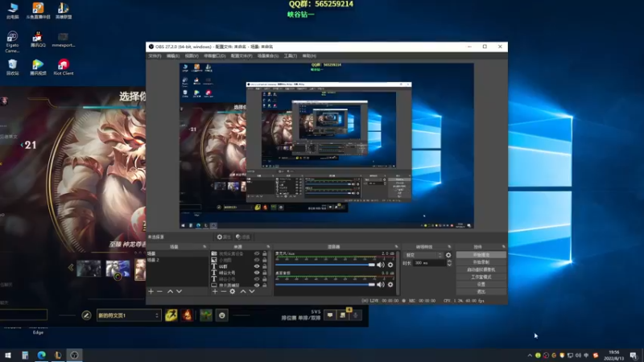This screenshot has height=362, width=644.
Task: Show hidden system tray icons chevron
Action: [x=530, y=356]
